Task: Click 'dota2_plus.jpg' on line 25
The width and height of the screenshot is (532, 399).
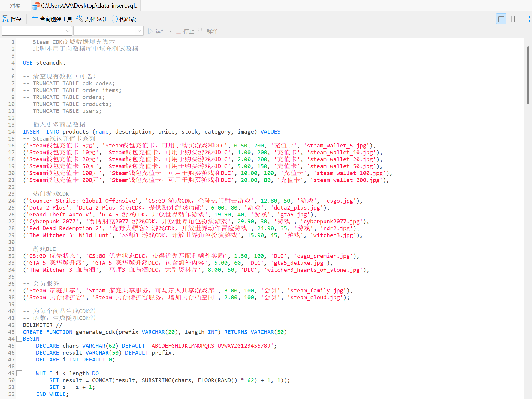Action: pyautogui.click(x=297, y=208)
